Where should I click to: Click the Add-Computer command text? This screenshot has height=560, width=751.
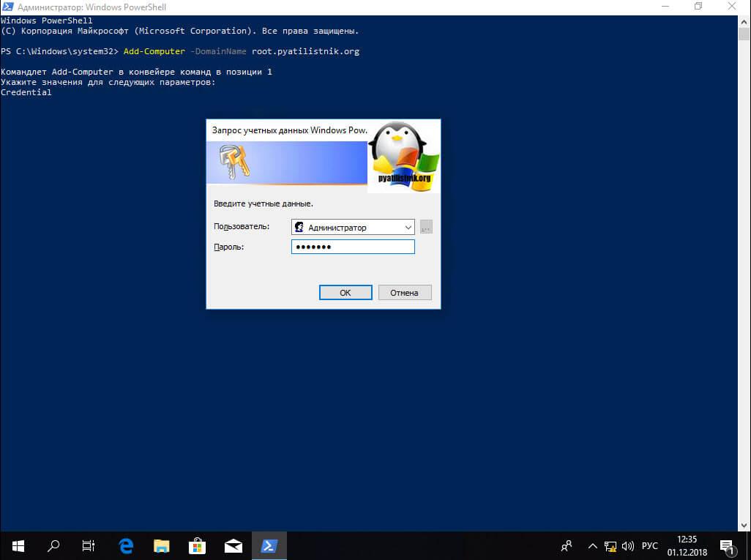click(x=154, y=51)
